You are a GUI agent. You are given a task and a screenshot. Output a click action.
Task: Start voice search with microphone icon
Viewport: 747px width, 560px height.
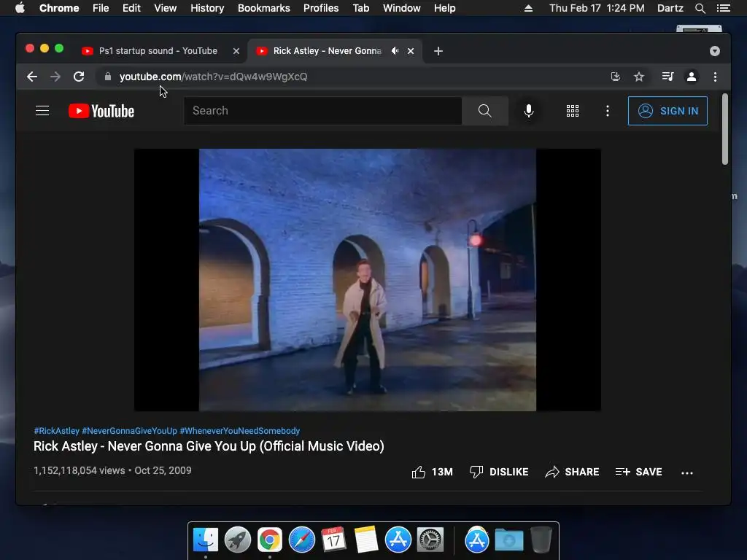[x=528, y=111]
